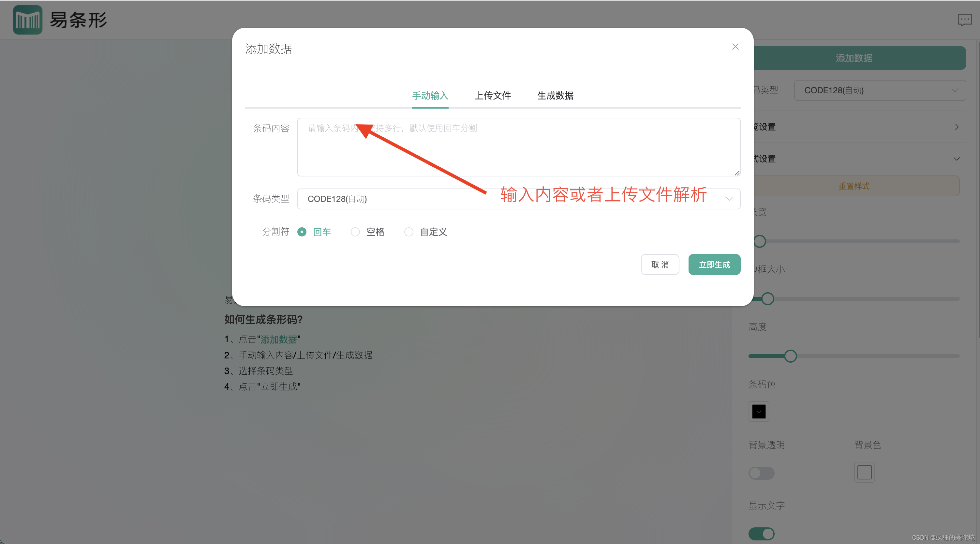Open the feedback chat bubble icon
The width and height of the screenshot is (980, 544).
click(964, 20)
